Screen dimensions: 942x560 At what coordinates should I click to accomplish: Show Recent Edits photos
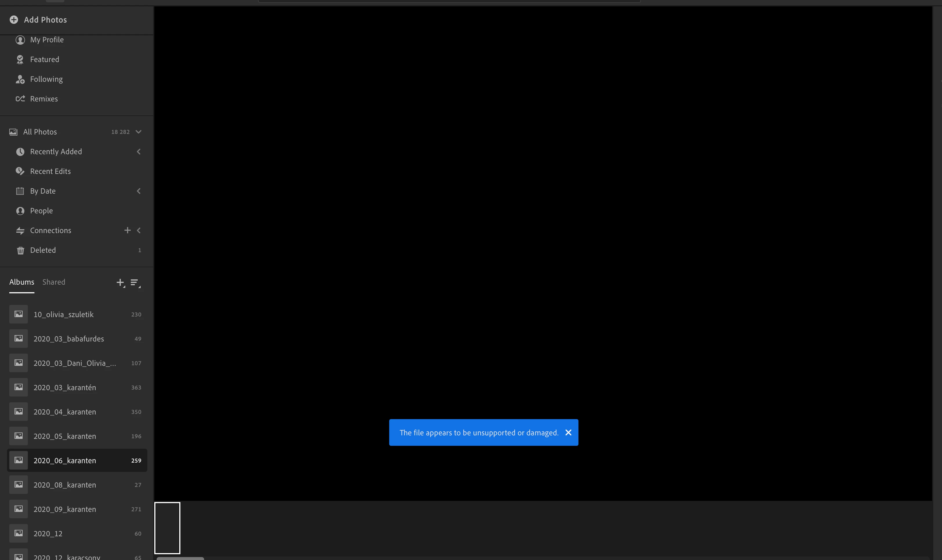[50, 171]
